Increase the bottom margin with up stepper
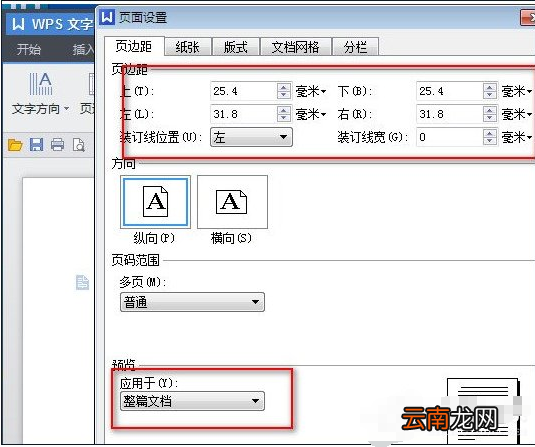Viewport: 535px width, 447px height. coord(490,87)
